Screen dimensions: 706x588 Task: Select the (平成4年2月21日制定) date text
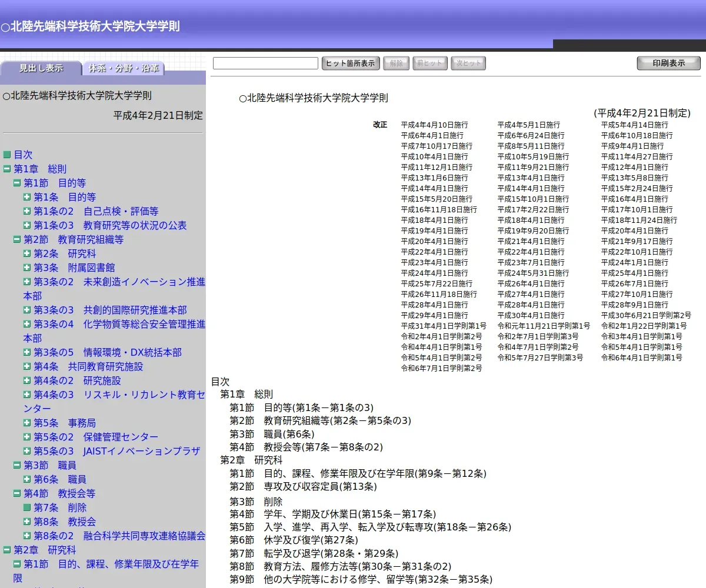point(642,113)
